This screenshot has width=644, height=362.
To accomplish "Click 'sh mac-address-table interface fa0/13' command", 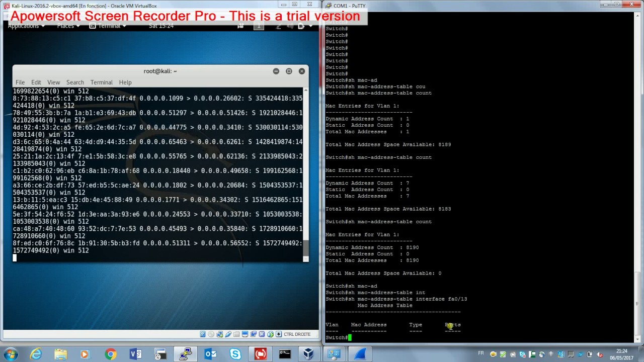I will pyautogui.click(x=407, y=299).
